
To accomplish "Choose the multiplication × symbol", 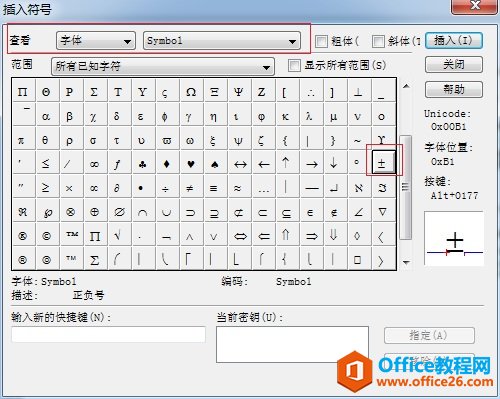I will (x=70, y=187).
